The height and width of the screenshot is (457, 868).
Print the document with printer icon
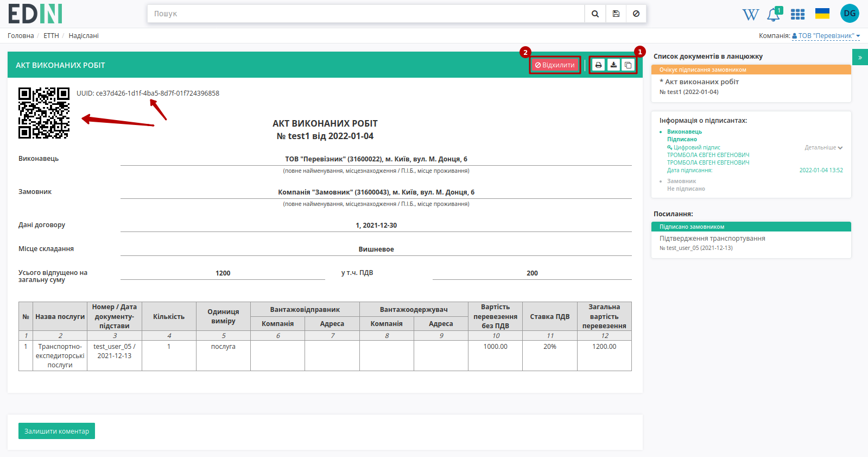(x=598, y=65)
